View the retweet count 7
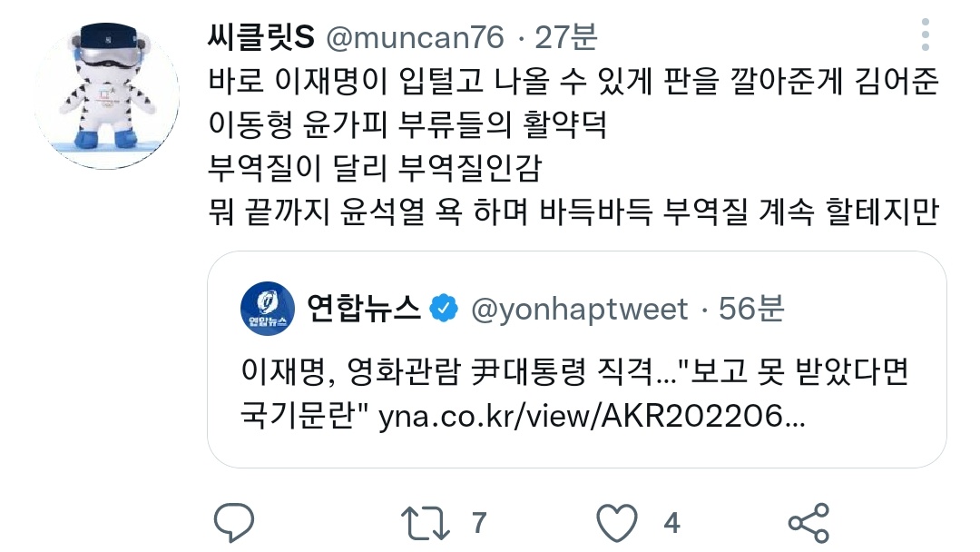This screenshot has width=980, height=552. [479, 523]
